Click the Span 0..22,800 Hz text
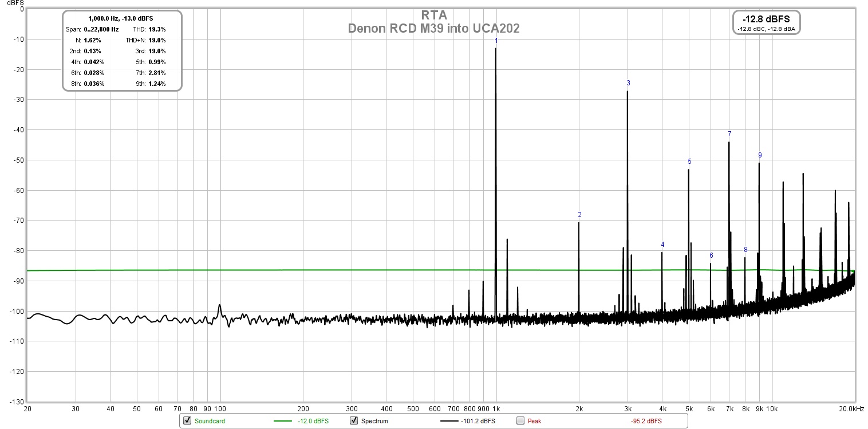The image size is (868, 429). [92, 29]
